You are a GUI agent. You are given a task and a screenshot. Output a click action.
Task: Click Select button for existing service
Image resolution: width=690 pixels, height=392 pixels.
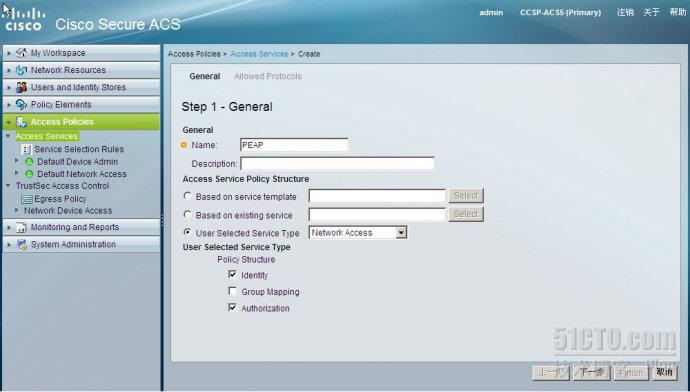pos(466,214)
